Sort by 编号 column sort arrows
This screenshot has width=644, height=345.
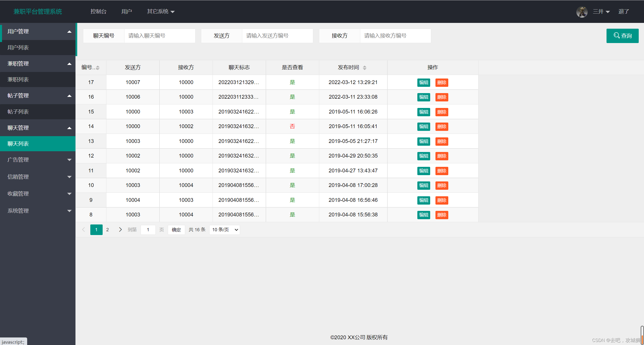coord(98,68)
